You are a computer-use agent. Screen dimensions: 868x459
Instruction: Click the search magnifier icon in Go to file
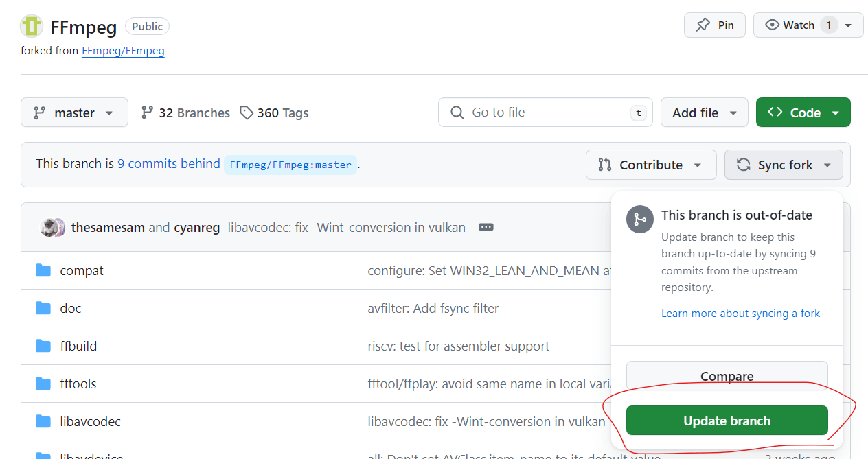coord(457,113)
